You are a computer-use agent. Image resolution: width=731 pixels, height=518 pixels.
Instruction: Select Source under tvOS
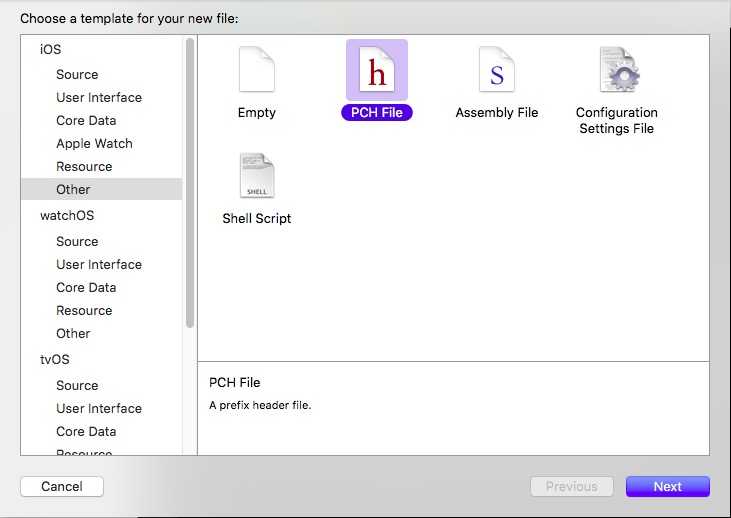(77, 385)
